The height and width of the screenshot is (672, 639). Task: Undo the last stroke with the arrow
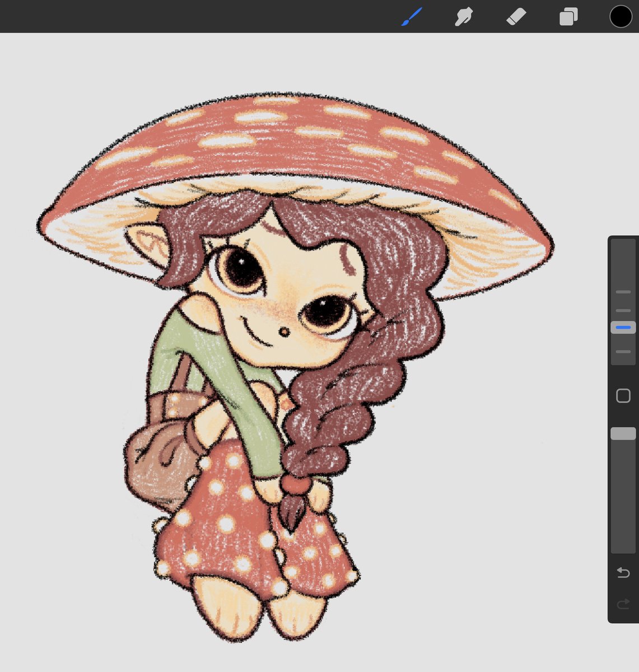point(623,572)
